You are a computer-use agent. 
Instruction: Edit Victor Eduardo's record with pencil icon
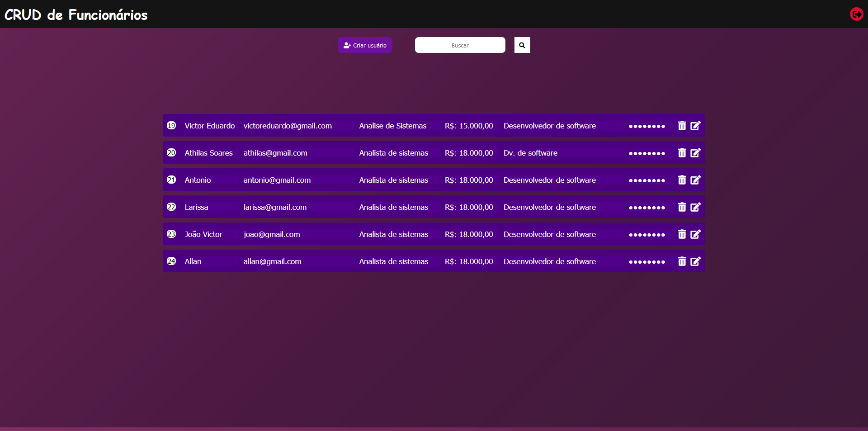coord(695,126)
